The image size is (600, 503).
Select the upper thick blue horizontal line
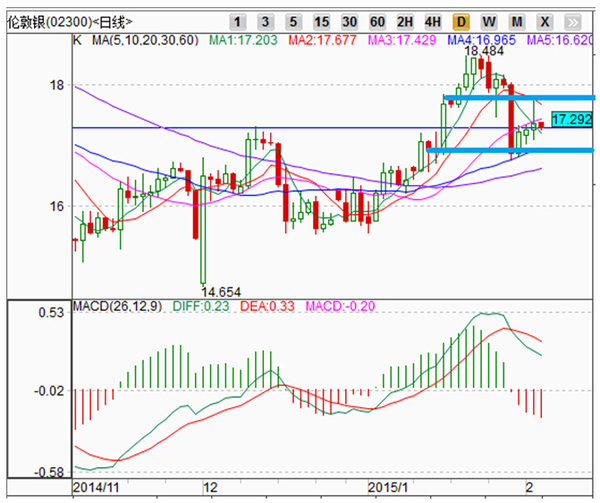[x=520, y=98]
